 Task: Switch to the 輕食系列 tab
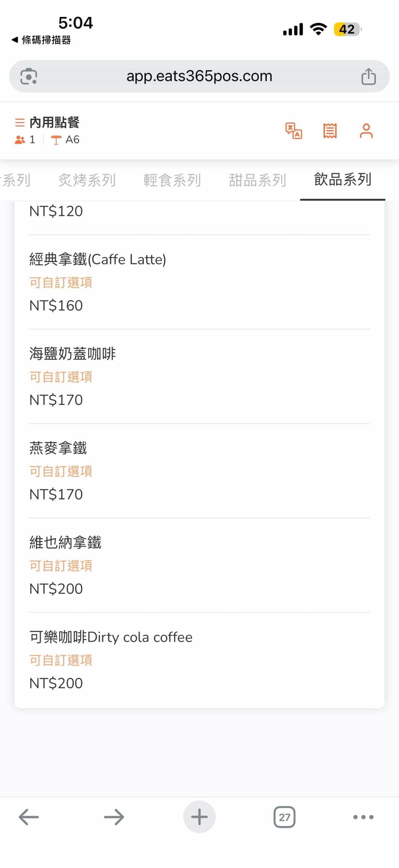pyautogui.click(x=172, y=180)
